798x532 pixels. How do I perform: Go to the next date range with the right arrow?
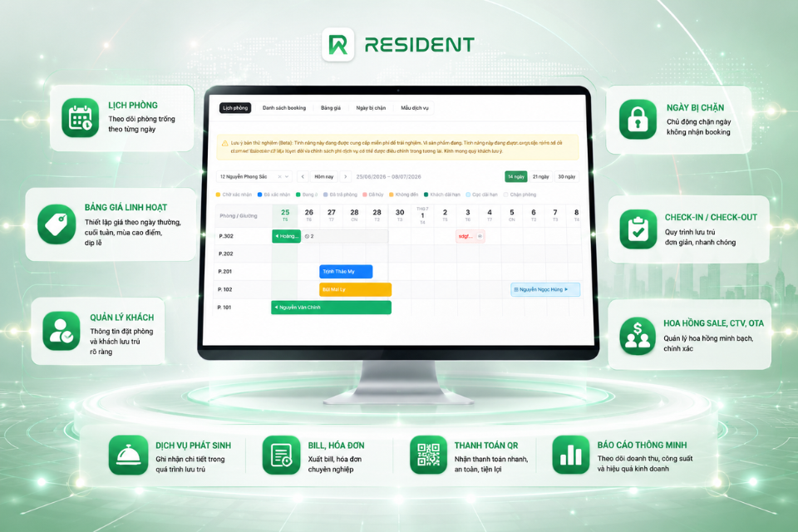(346, 177)
